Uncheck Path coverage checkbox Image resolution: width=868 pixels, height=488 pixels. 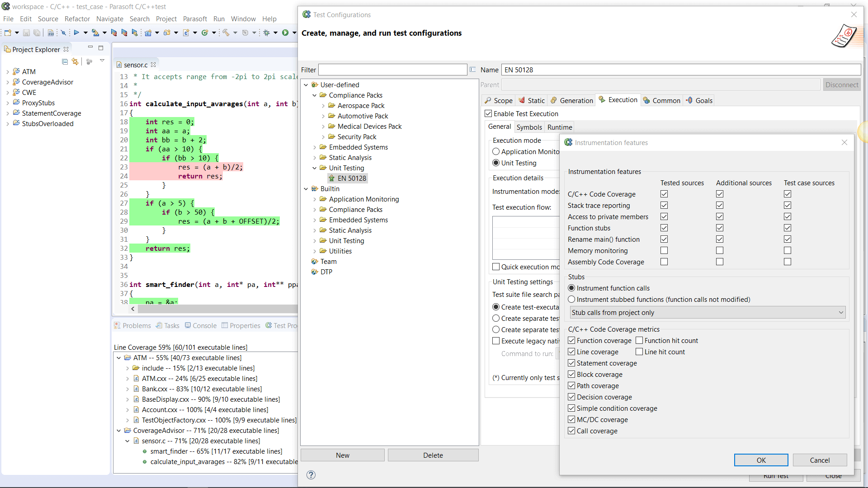(571, 385)
